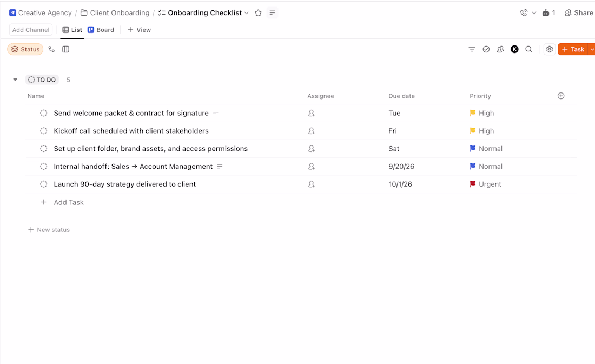Change Normal priority flag on Internal handoff

pyautogui.click(x=473, y=166)
